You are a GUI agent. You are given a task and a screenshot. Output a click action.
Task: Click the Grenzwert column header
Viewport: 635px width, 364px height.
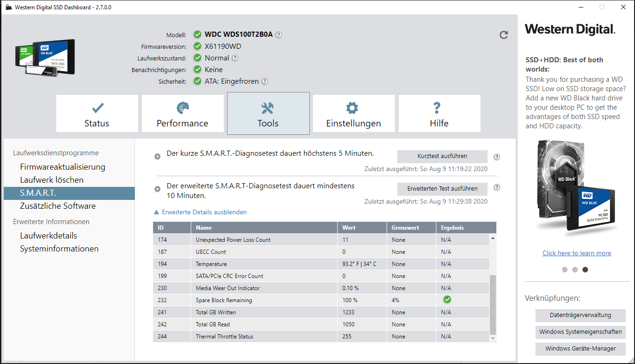point(411,228)
